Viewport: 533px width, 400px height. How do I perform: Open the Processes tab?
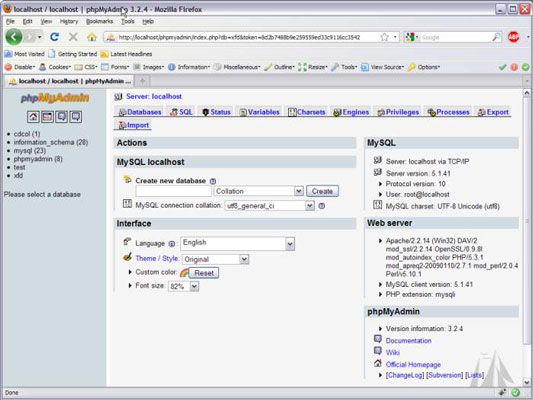click(448, 112)
